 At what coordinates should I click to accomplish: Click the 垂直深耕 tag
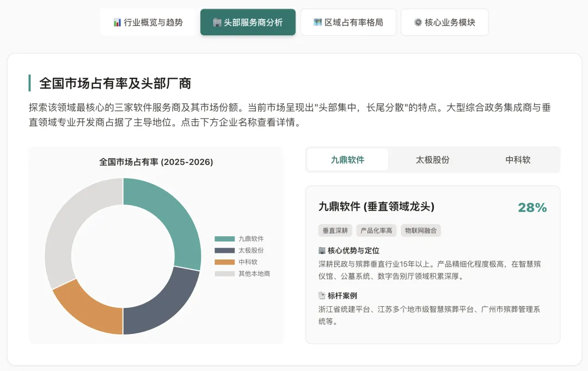(335, 231)
